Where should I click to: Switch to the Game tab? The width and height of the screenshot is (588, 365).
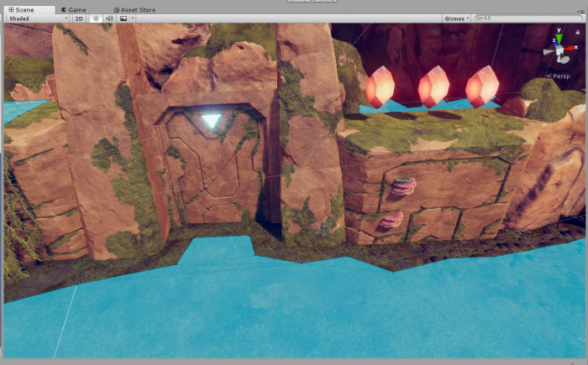pyautogui.click(x=76, y=9)
